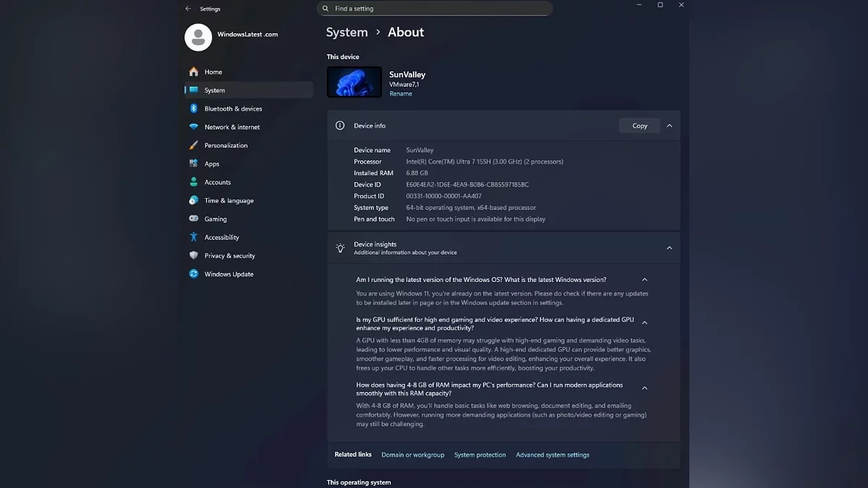Click the Home icon in sidebar
Image resolution: width=868 pixels, height=488 pixels.
click(193, 72)
